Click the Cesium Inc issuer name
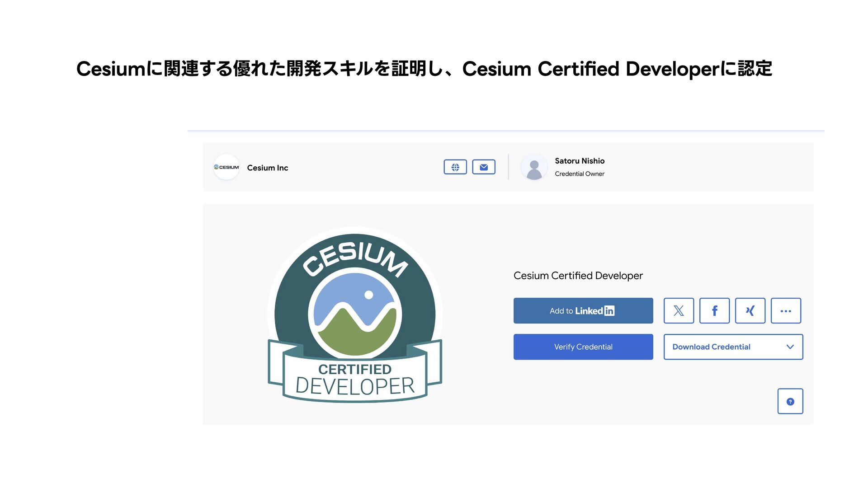The image size is (868, 488). point(268,168)
